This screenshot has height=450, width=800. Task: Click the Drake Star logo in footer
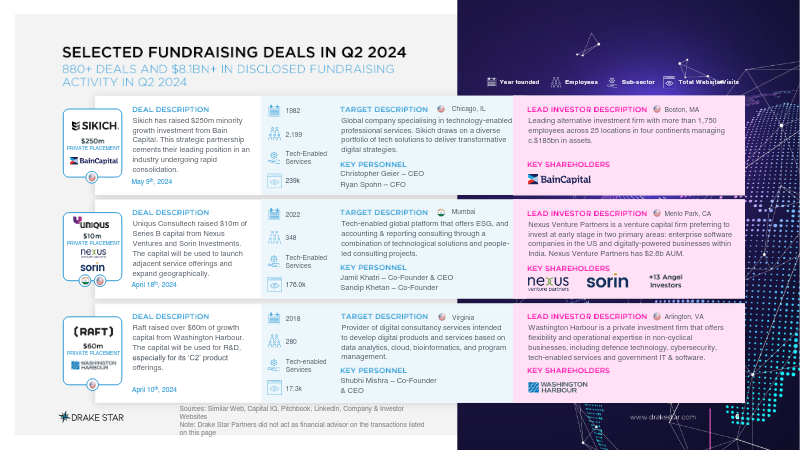91,417
